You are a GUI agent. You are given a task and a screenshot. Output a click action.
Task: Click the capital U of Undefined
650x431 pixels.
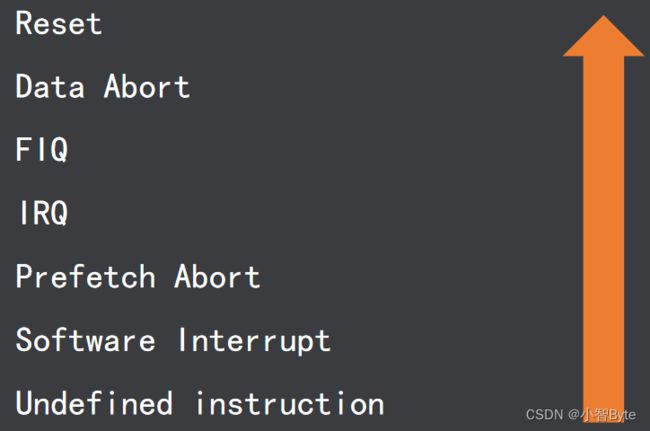[24, 403]
